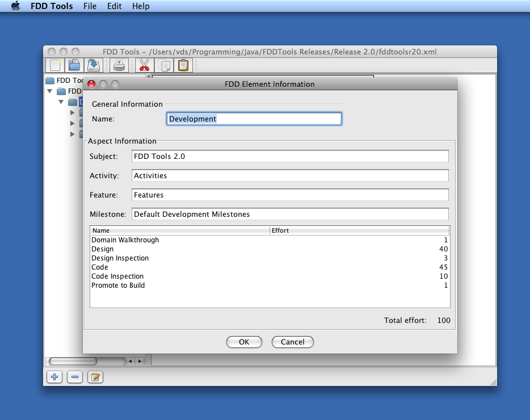Screen dimensions: 530x420
Task: Click the Paste clipboard icon
Action: 183,65
